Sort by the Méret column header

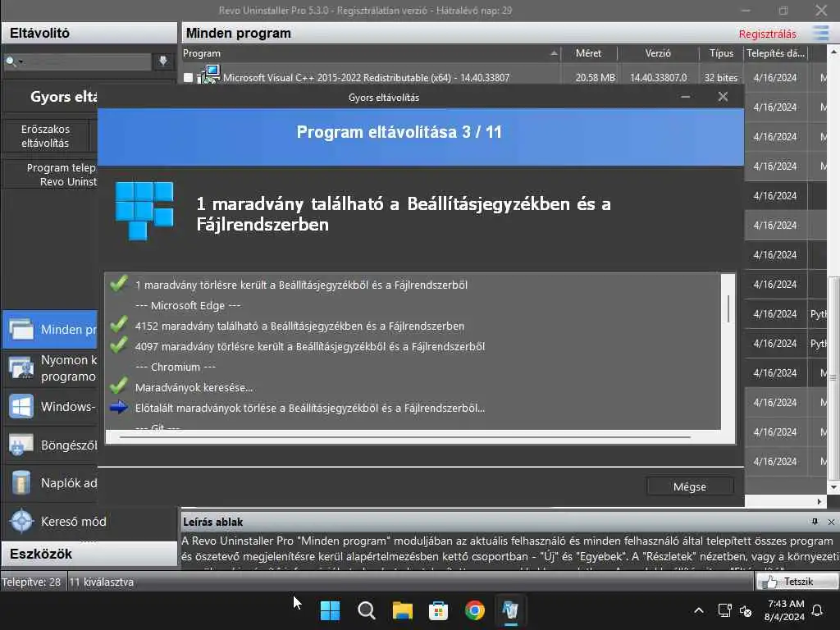pyautogui.click(x=589, y=53)
